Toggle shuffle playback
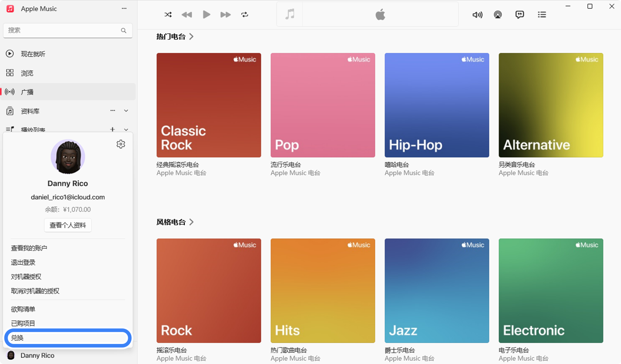 pyautogui.click(x=168, y=15)
